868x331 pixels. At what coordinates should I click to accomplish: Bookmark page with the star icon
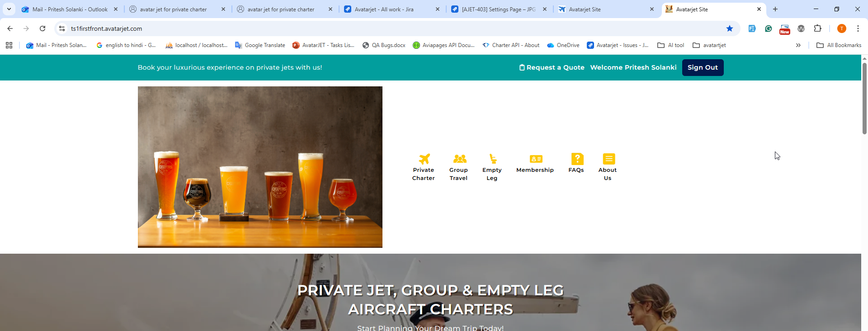click(729, 28)
